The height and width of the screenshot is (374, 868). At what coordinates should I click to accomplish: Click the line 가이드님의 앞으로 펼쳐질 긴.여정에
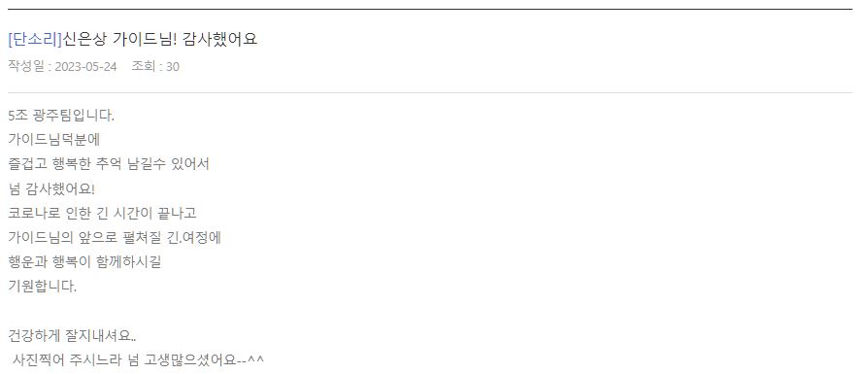[x=115, y=238]
